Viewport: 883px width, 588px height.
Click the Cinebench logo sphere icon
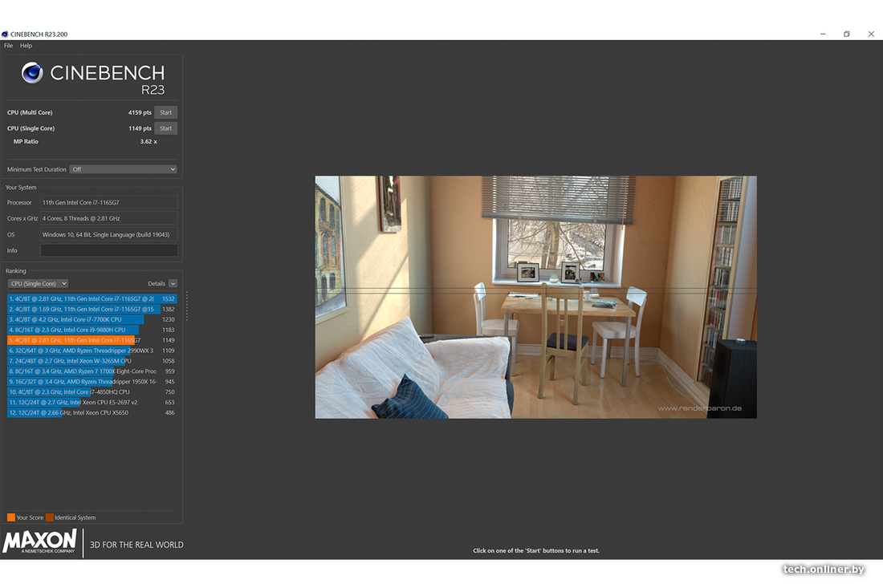32,72
